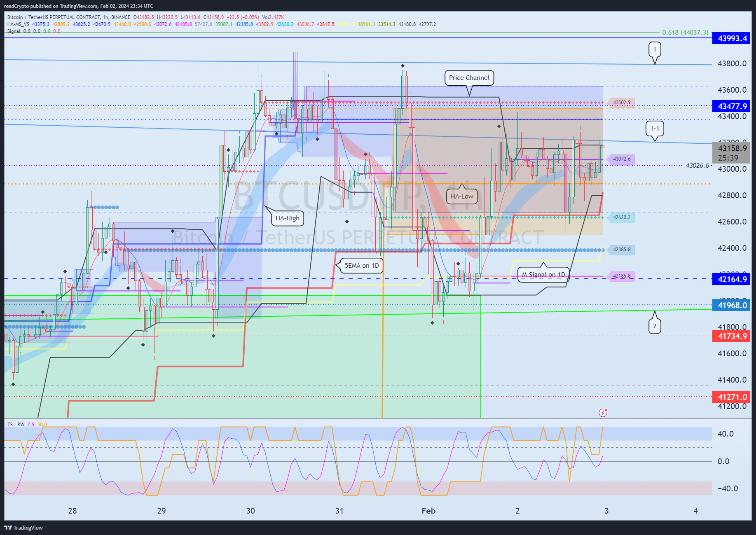The height and width of the screenshot is (535, 756).
Task: Click the 4 date on the time axis
Action: point(696,511)
